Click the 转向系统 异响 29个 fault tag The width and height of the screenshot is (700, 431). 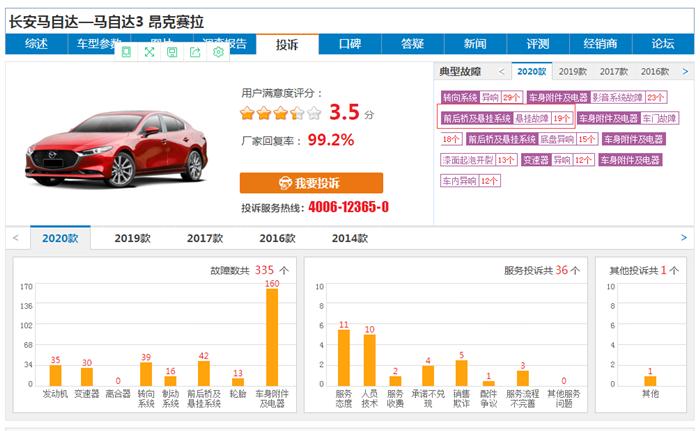(482, 97)
